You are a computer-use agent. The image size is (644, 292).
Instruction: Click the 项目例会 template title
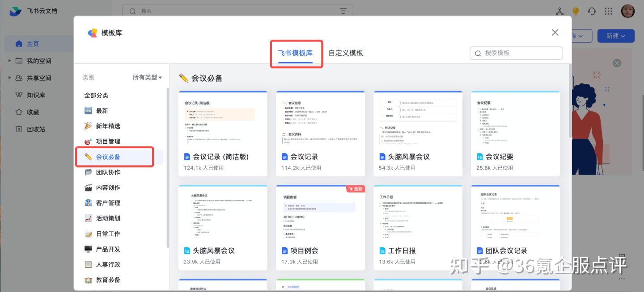[x=304, y=250]
